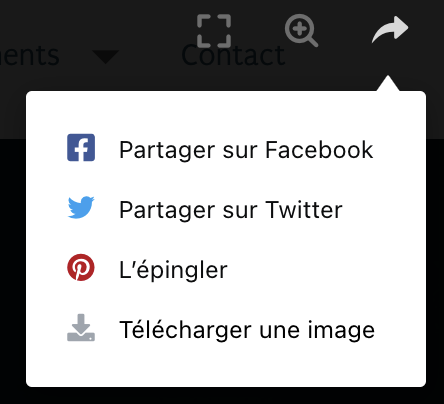Choose the "L'épingler" option text

pos(173,270)
